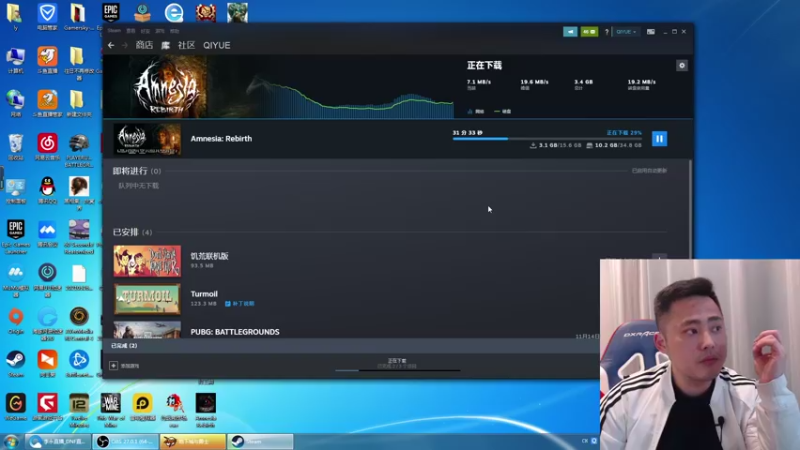Open the Battle.net desktop icon
This screenshot has width=800, height=450.
(x=79, y=363)
